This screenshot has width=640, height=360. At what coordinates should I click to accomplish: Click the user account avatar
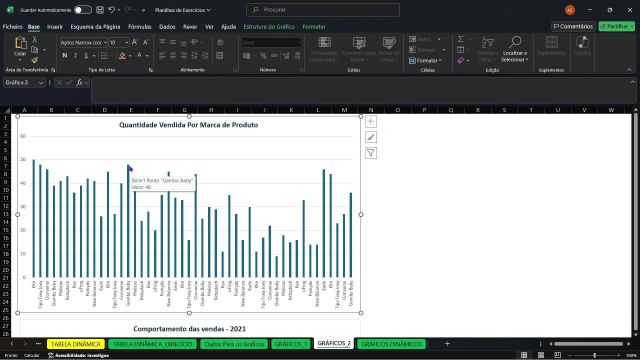coord(570,10)
